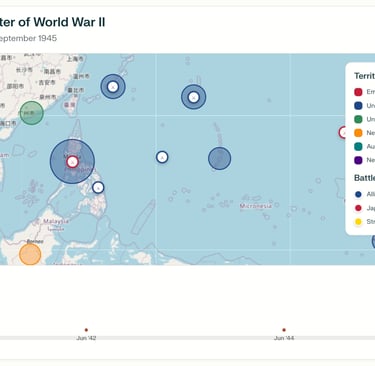
Task: Click the blue territory swatch in legend
Action: click(358, 106)
